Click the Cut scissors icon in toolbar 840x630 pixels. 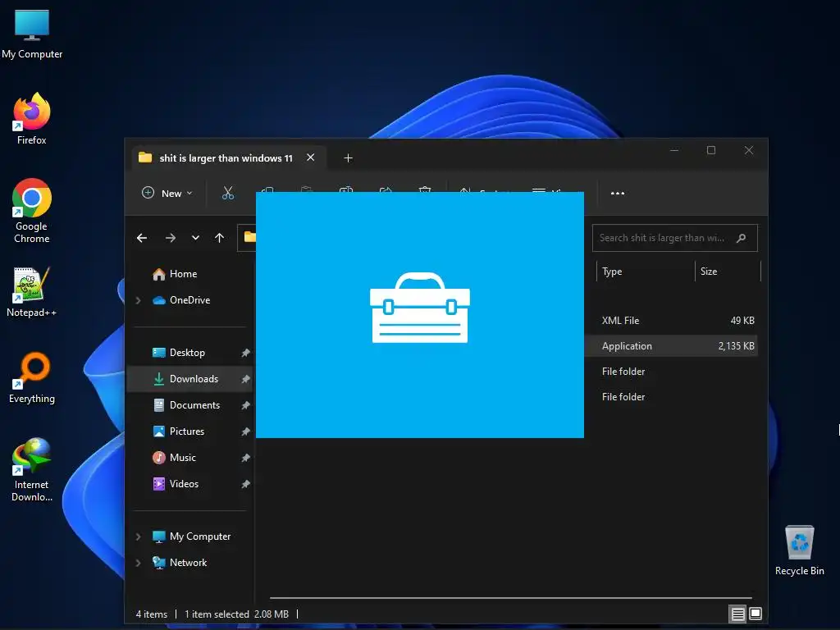point(228,194)
